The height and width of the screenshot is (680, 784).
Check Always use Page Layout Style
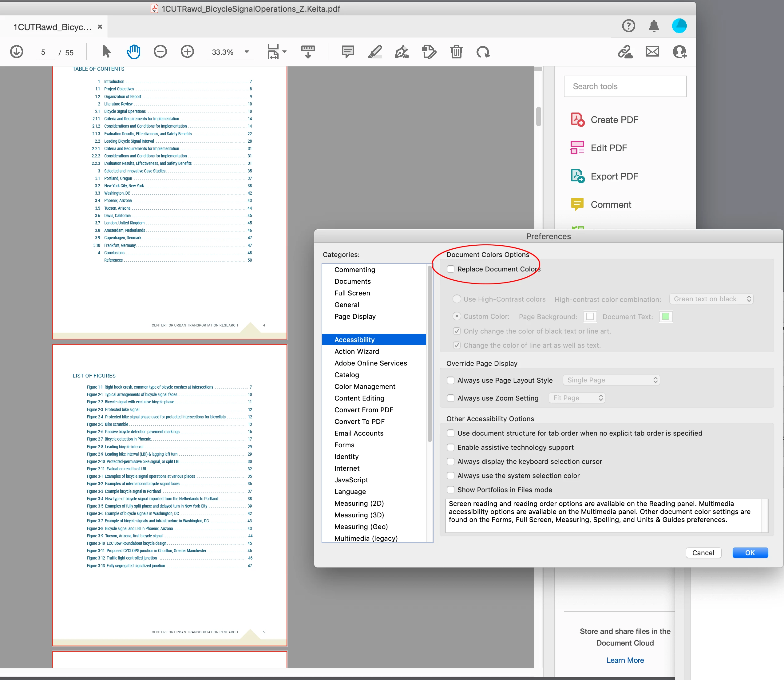point(451,380)
